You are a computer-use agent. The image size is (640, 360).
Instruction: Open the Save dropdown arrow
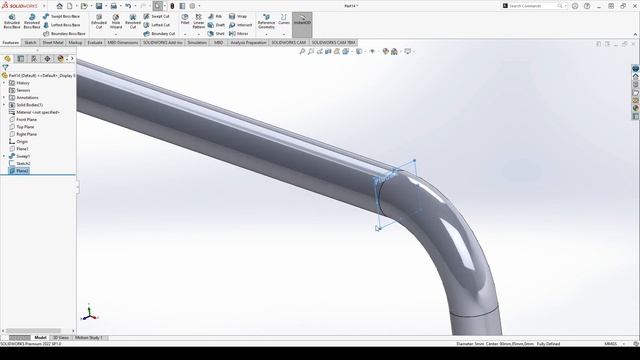[106, 6]
